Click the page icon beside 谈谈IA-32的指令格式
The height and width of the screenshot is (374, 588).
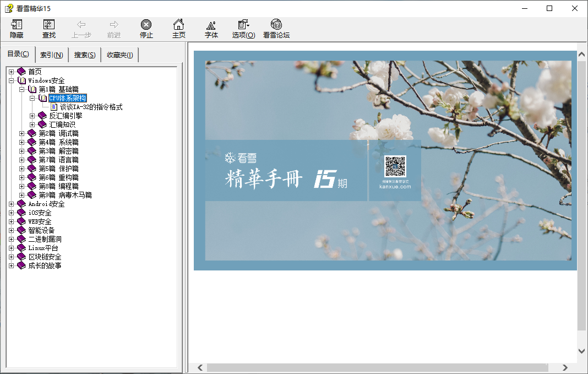[54, 107]
